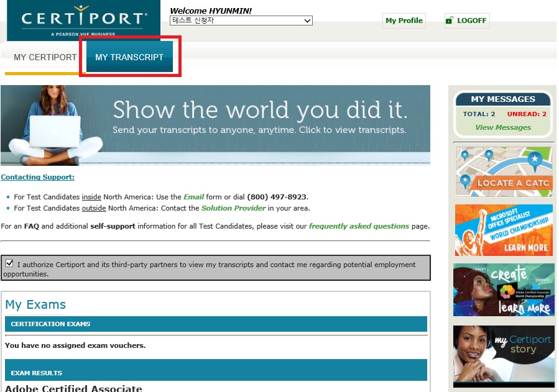Open the Email support form link
Viewport: 559px width, 392px height.
click(193, 197)
